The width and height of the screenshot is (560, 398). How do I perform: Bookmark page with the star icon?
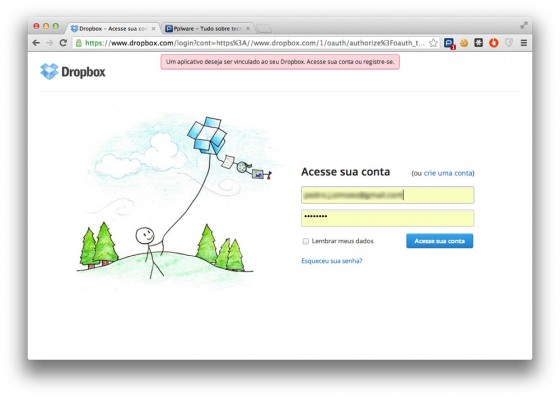(433, 43)
